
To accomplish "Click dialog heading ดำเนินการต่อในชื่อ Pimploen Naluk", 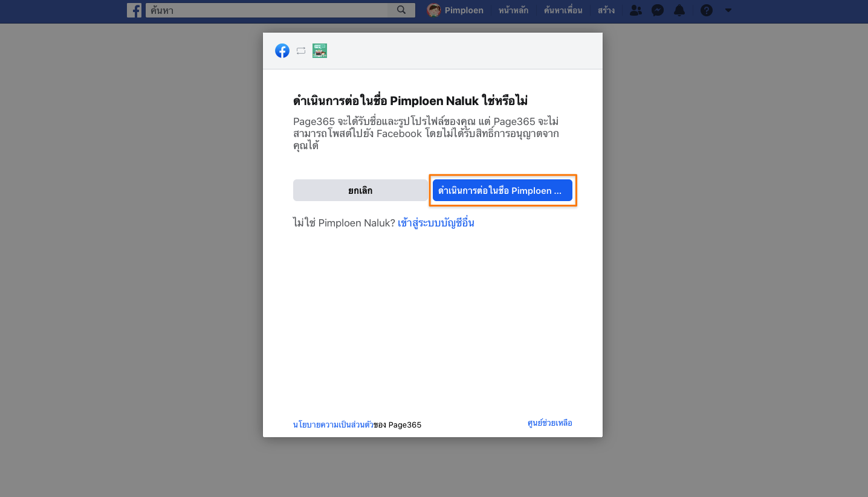I will tap(411, 100).
